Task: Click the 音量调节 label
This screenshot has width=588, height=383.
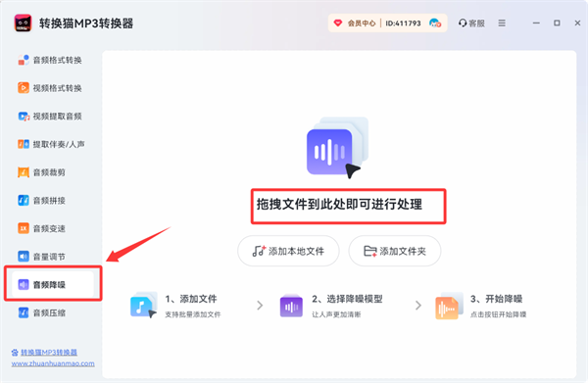Action: coord(49,257)
